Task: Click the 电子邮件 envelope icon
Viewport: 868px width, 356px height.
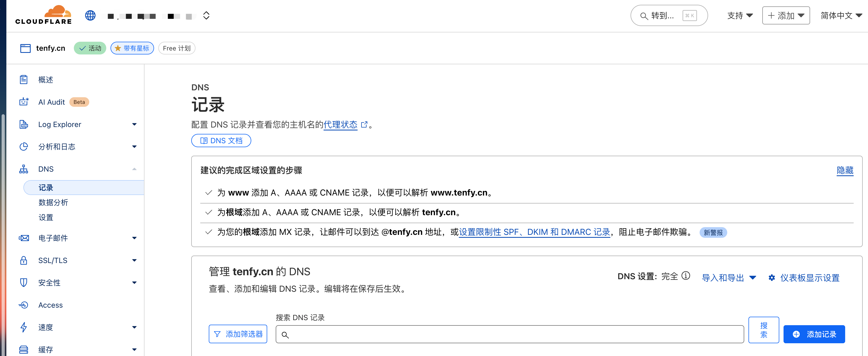Action: (24, 238)
